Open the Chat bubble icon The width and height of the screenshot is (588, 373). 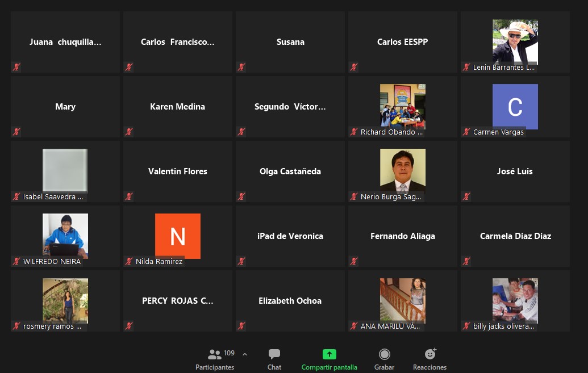click(274, 354)
